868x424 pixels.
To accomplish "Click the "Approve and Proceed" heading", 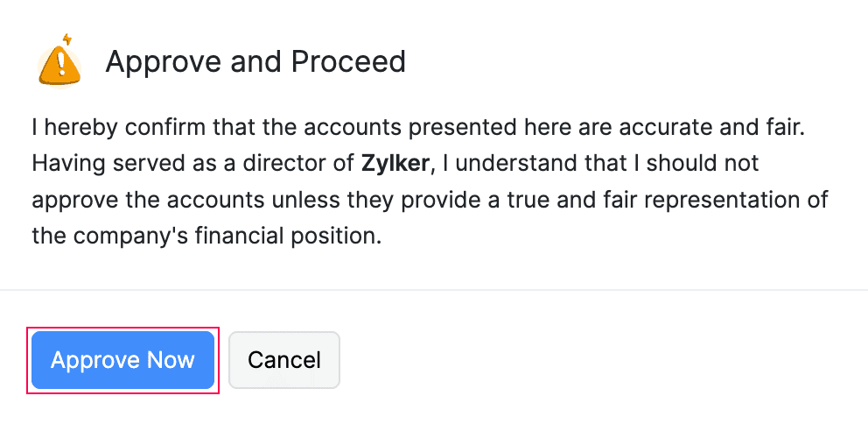I will pyautogui.click(x=255, y=61).
